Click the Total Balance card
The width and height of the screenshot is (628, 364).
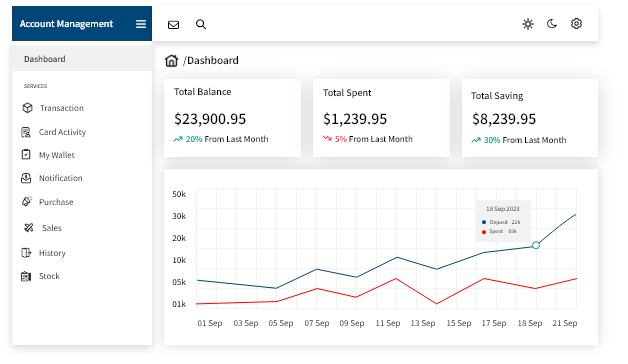[x=232, y=118]
